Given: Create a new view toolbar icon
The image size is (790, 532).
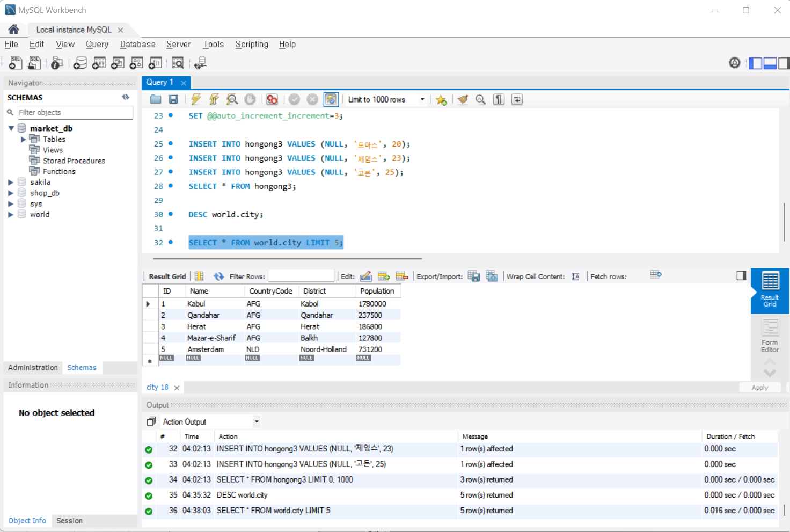Looking at the screenshot, I should coord(118,63).
